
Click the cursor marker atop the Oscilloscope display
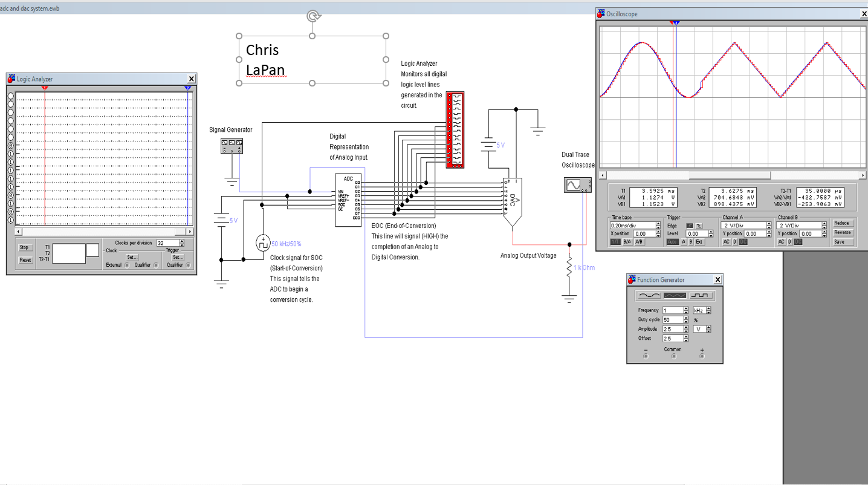point(675,23)
